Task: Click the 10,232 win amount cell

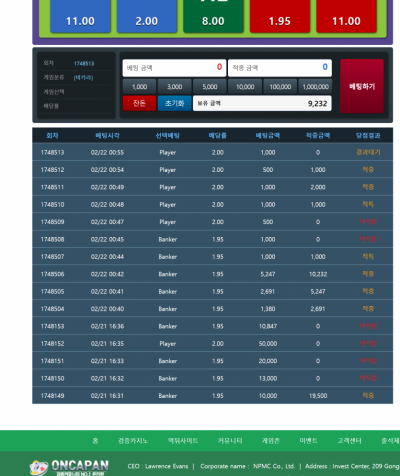Action: tap(318, 274)
